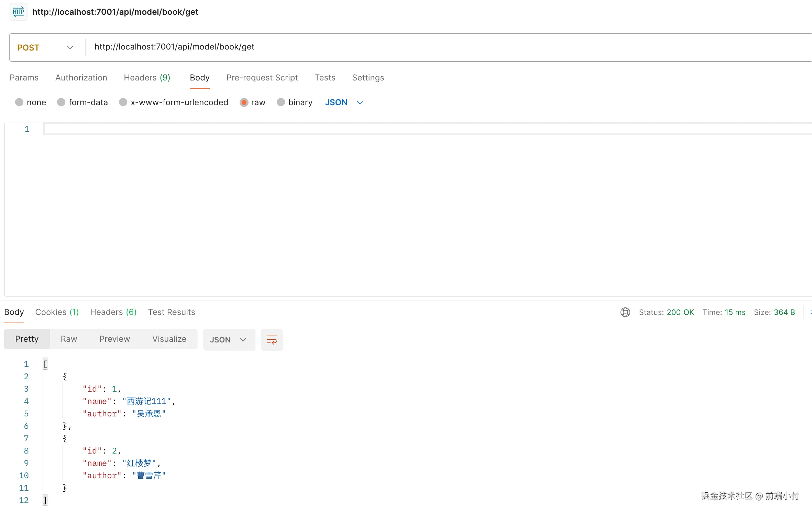
Task: Switch the response view to Raw
Action: point(69,339)
